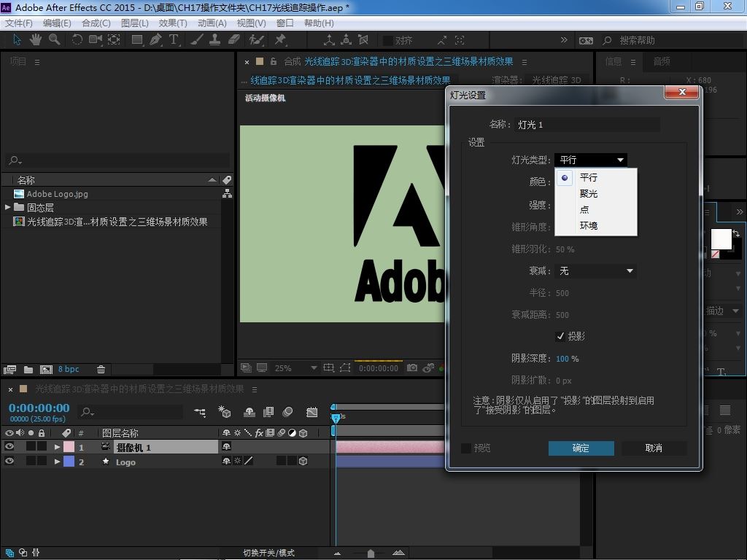Click the timeline 0:00:00:00 timecode

point(39,408)
